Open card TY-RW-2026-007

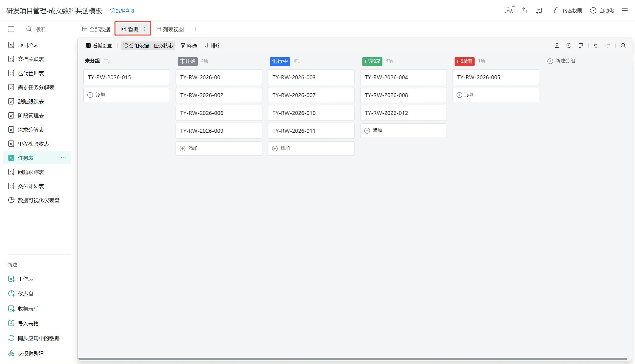311,95
